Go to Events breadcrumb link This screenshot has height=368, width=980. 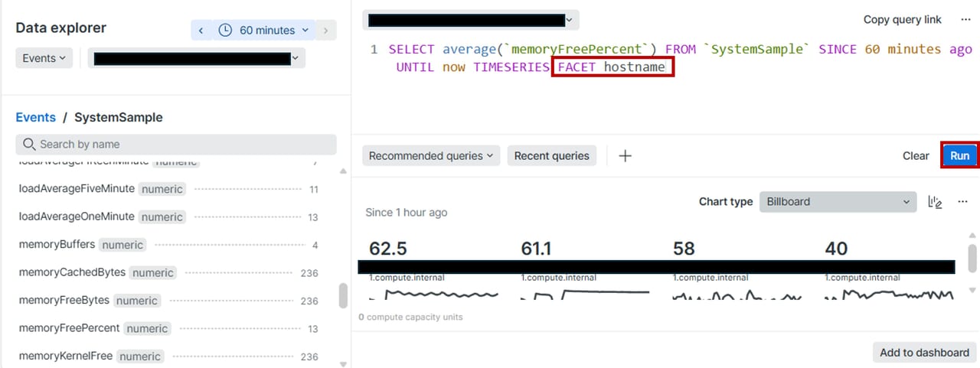(x=36, y=117)
